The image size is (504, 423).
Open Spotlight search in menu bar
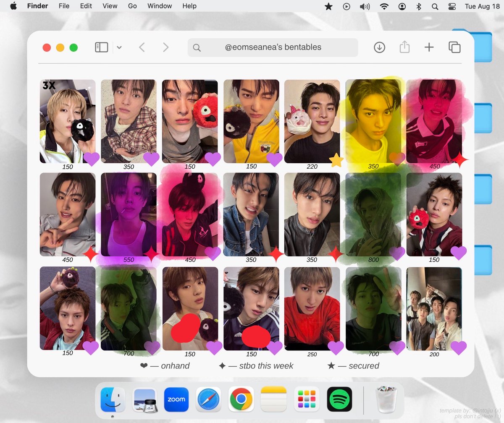435,6
